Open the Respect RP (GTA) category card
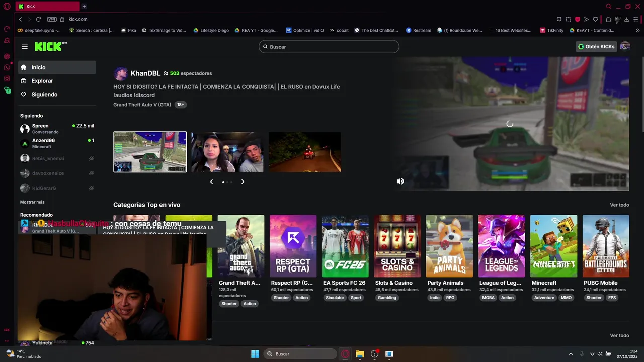Viewport: 644px width, 362px height. coord(293,246)
